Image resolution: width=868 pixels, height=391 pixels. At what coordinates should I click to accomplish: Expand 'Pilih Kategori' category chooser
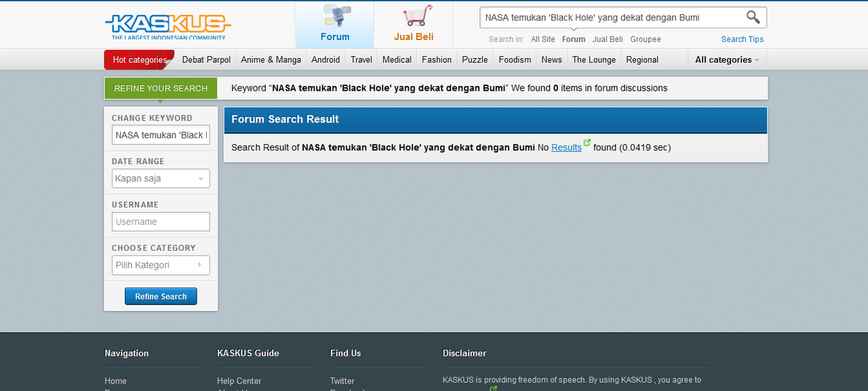pos(161,265)
